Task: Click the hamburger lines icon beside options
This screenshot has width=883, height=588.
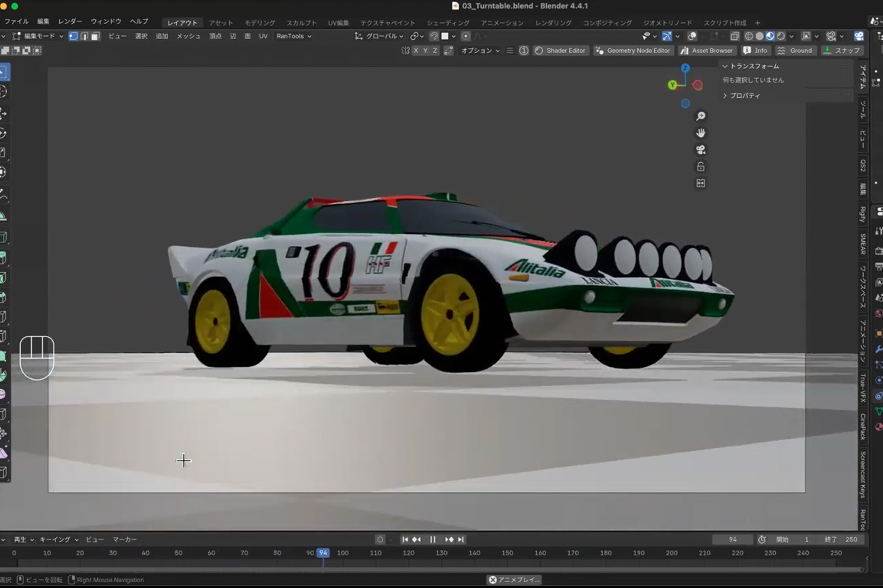Action: pyautogui.click(x=510, y=51)
